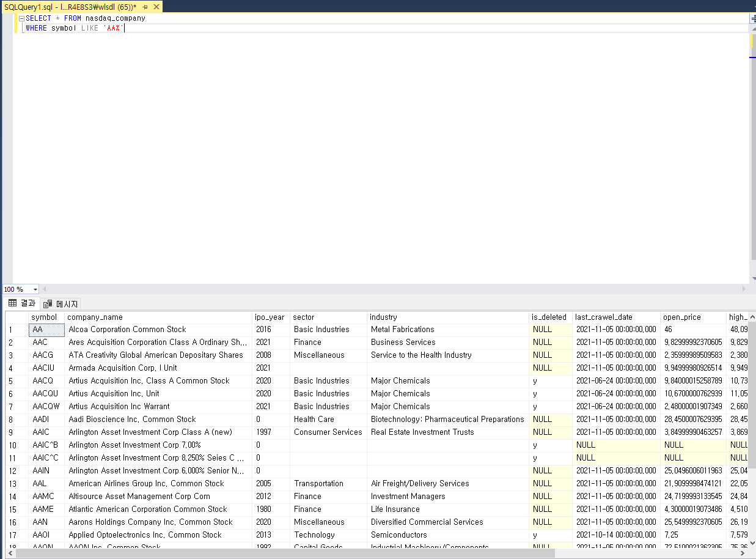Image resolution: width=756 pixels, height=559 pixels.
Task: Click the editor horizontal scrollbar right arrow
Action: 744,289
